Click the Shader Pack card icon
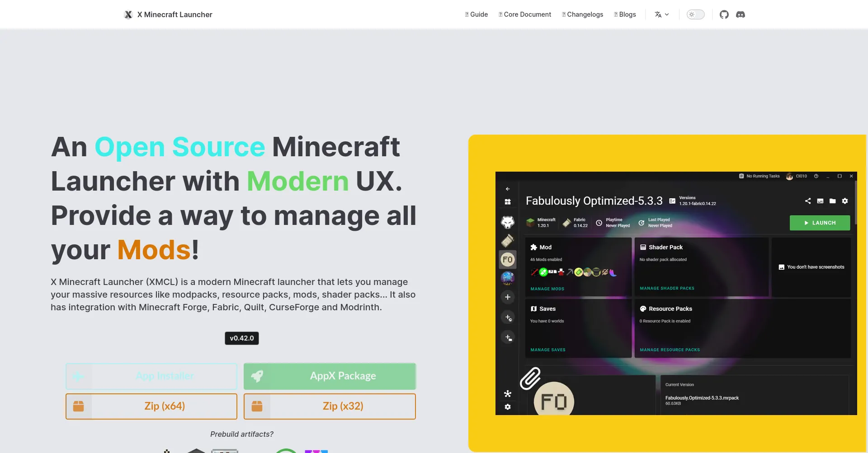Image resolution: width=868 pixels, height=453 pixels. (643, 248)
